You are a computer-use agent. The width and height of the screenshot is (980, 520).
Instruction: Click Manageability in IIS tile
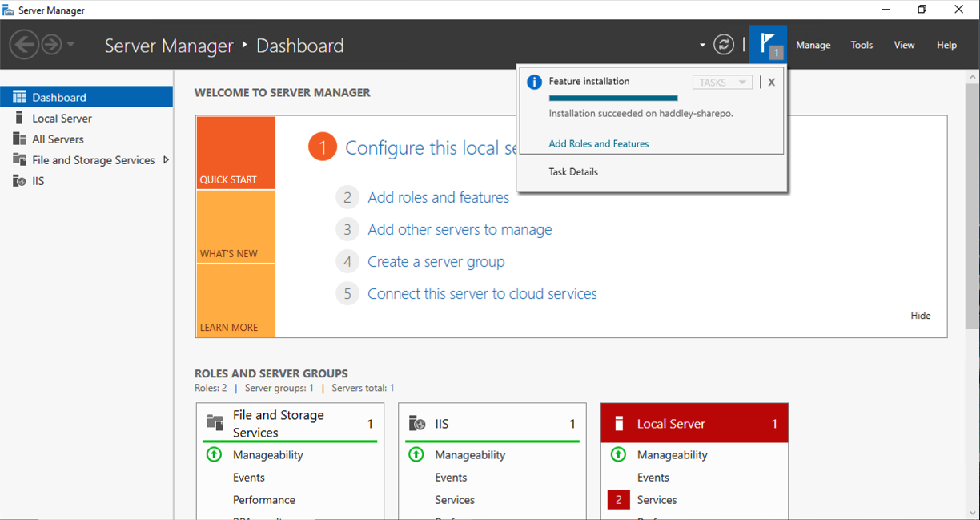[x=470, y=454]
